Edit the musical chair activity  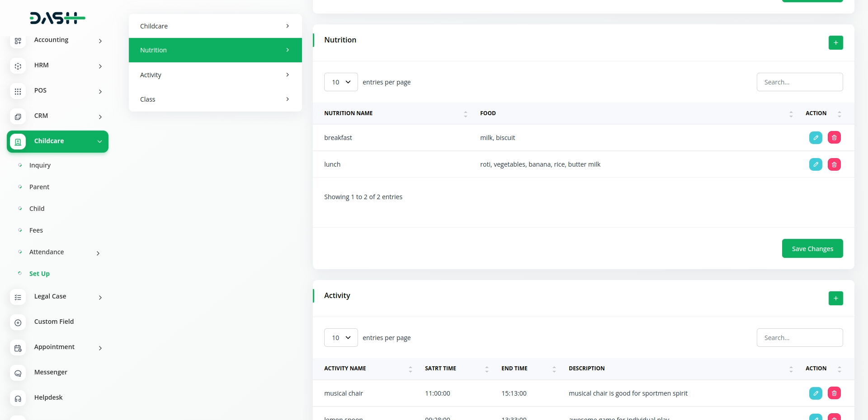815,393
